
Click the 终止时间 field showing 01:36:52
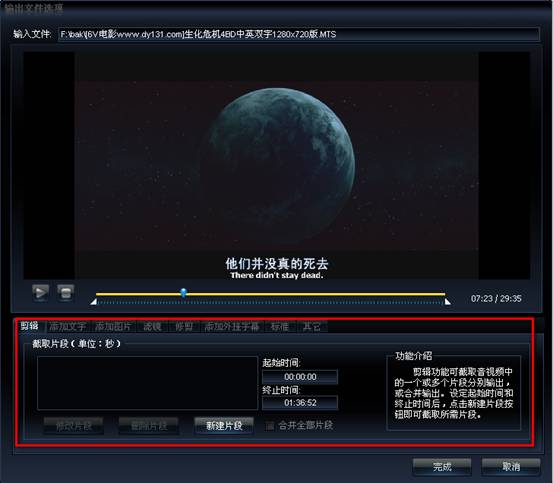pyautogui.click(x=300, y=403)
